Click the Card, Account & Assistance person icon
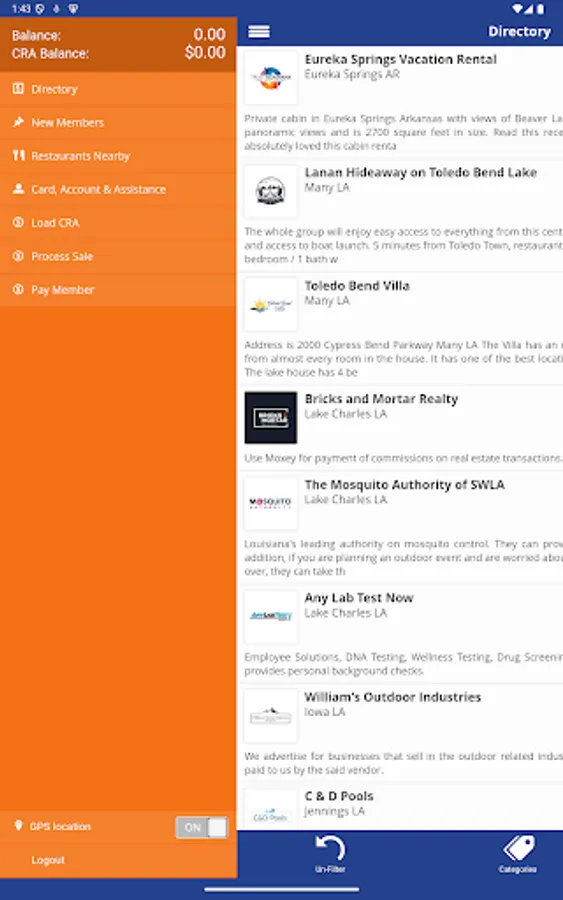This screenshot has width=563, height=900. point(18,188)
